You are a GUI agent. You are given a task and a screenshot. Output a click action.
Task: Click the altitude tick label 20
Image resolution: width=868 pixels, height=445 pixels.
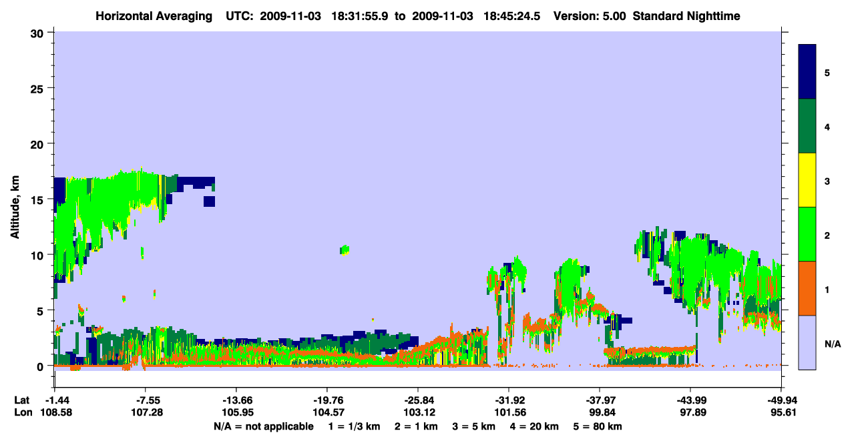click(39, 143)
